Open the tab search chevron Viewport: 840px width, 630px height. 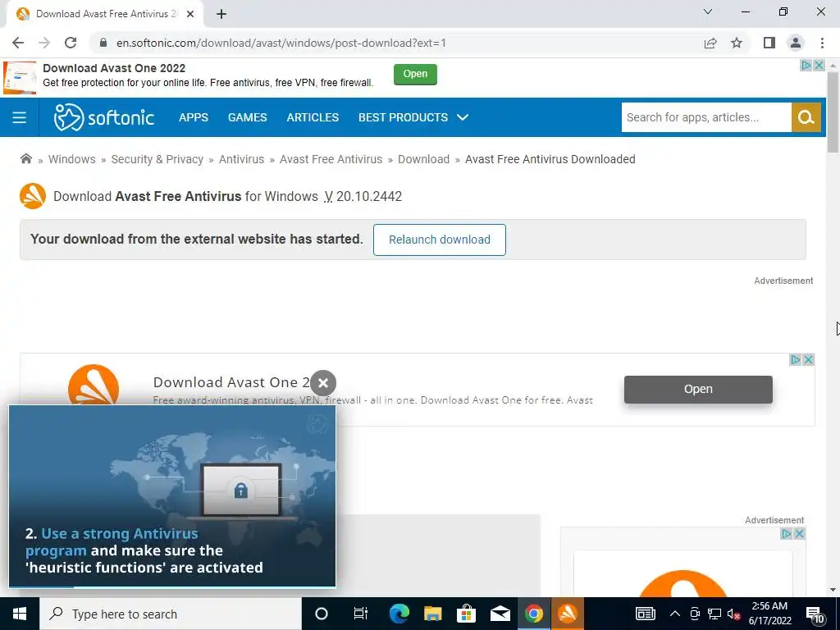[708, 11]
